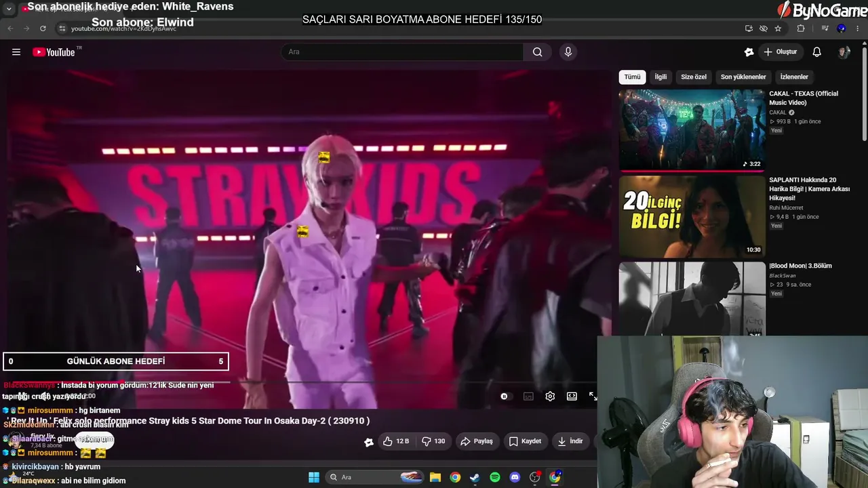Viewport: 868px width, 488px height.
Task: Click the video title Rev It Up Felix
Action: pyautogui.click(x=190, y=421)
